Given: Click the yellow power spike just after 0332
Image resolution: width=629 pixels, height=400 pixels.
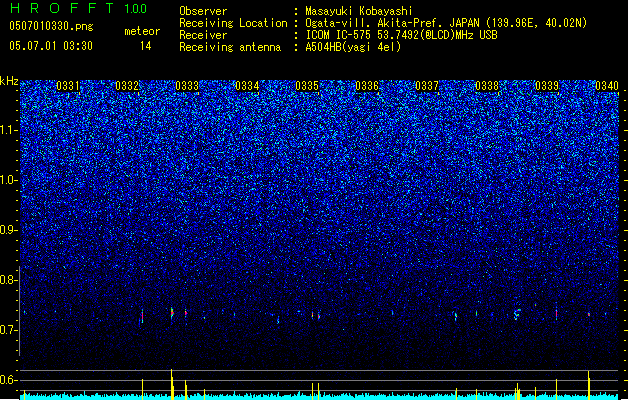Looking at the screenshot, I should click(142, 389).
